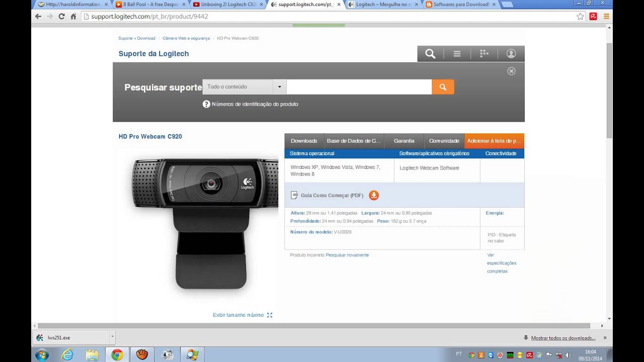
Task: Download the Getting Started PDF via orange arrow
Action: [x=374, y=195]
